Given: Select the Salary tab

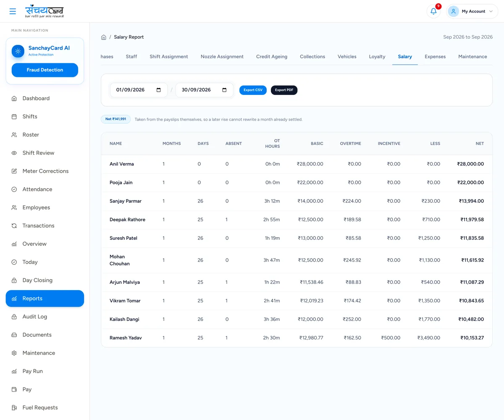Looking at the screenshot, I should click(x=405, y=57).
